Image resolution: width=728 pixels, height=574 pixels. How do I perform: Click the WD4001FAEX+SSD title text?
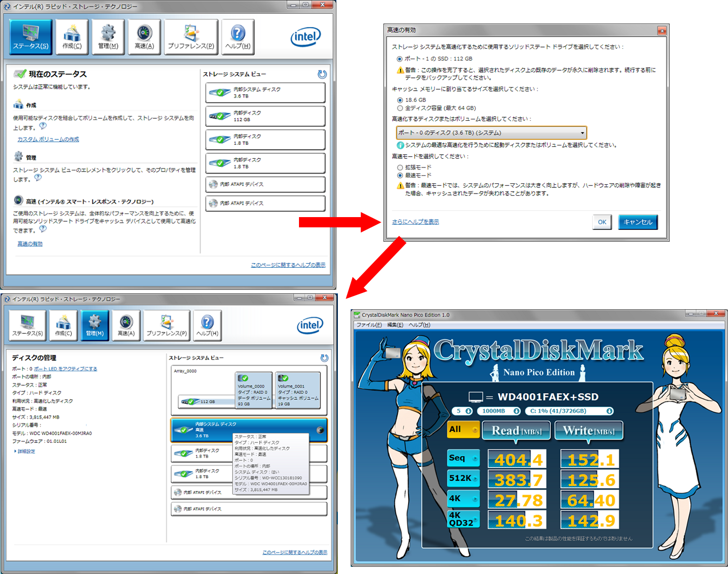[548, 397]
